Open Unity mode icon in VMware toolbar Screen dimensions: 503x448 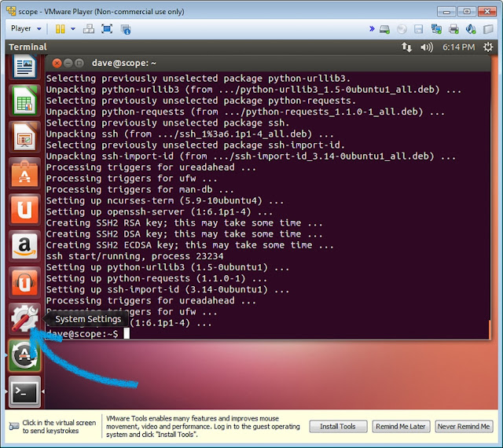click(126, 29)
